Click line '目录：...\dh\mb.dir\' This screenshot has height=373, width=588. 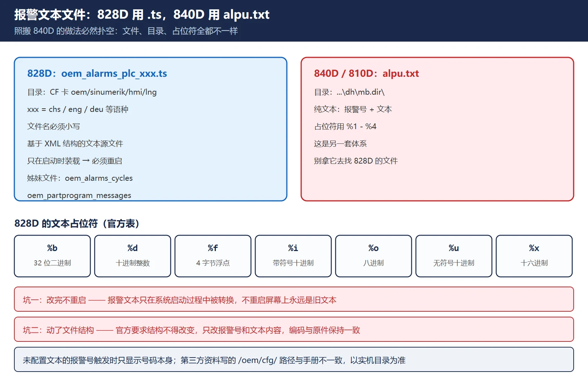point(349,92)
